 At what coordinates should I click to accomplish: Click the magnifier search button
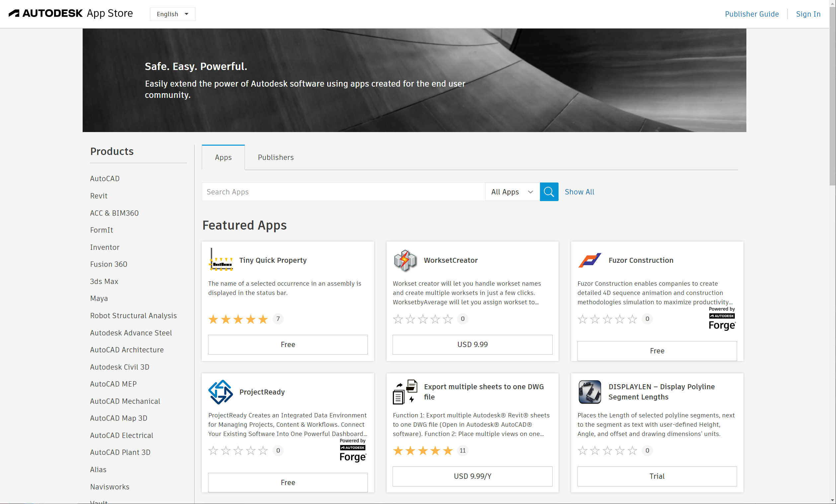(x=549, y=192)
